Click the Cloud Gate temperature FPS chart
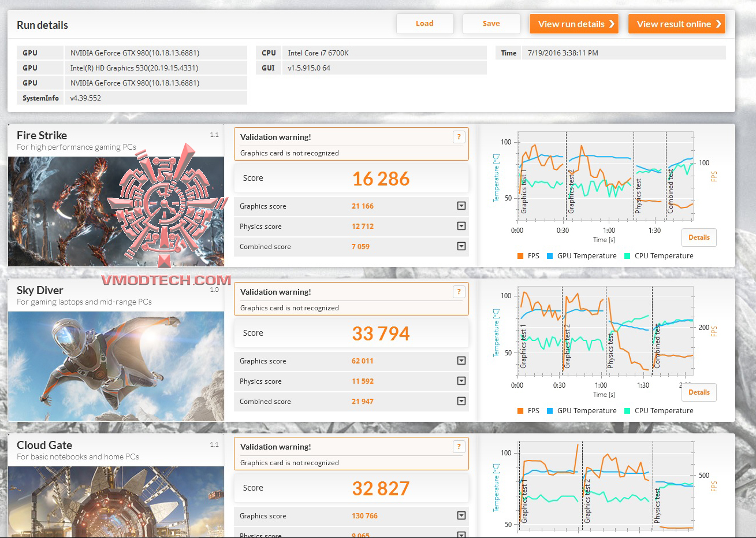756x538 pixels. [606, 485]
